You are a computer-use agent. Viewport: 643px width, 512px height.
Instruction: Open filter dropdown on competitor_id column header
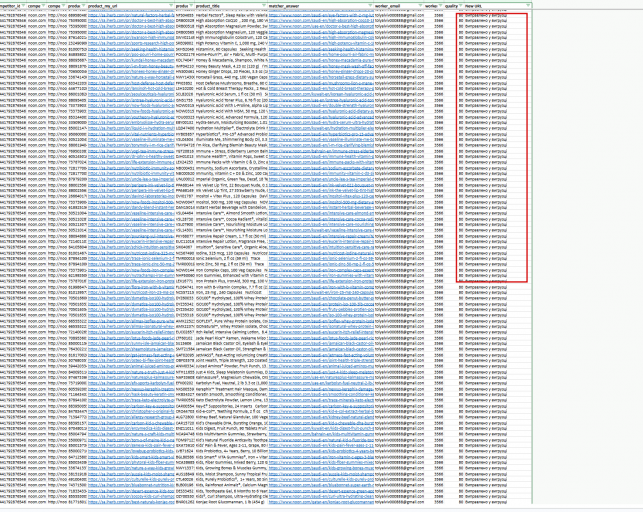pos(24,6)
